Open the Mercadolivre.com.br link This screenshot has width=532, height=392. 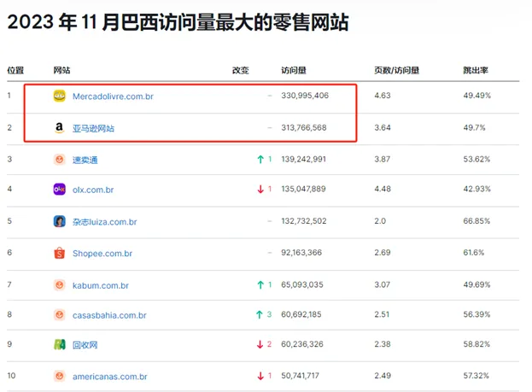tap(113, 97)
